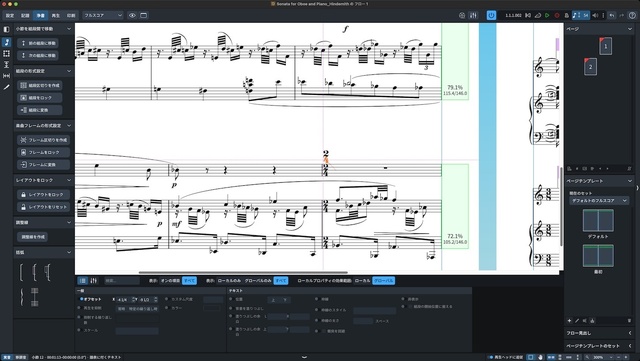Collapse the ページテンプレート section
Image resolution: width=640 pixels, height=361 pixels.
tap(630, 180)
